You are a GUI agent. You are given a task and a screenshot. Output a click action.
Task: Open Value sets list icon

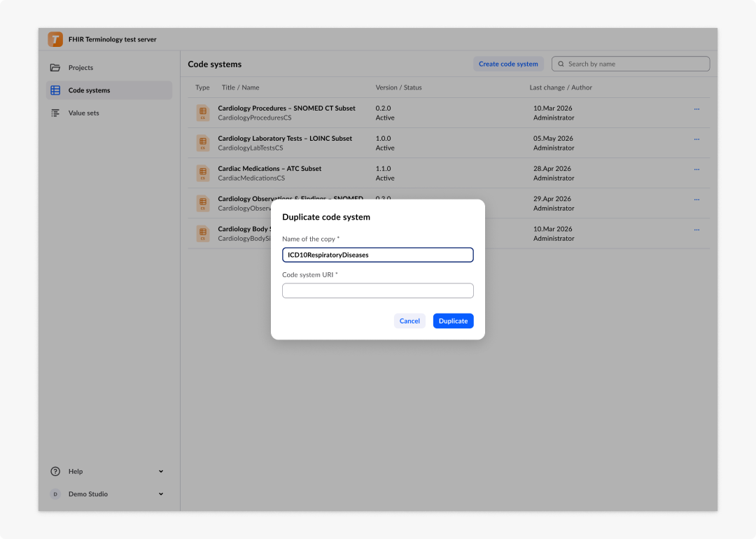click(55, 113)
